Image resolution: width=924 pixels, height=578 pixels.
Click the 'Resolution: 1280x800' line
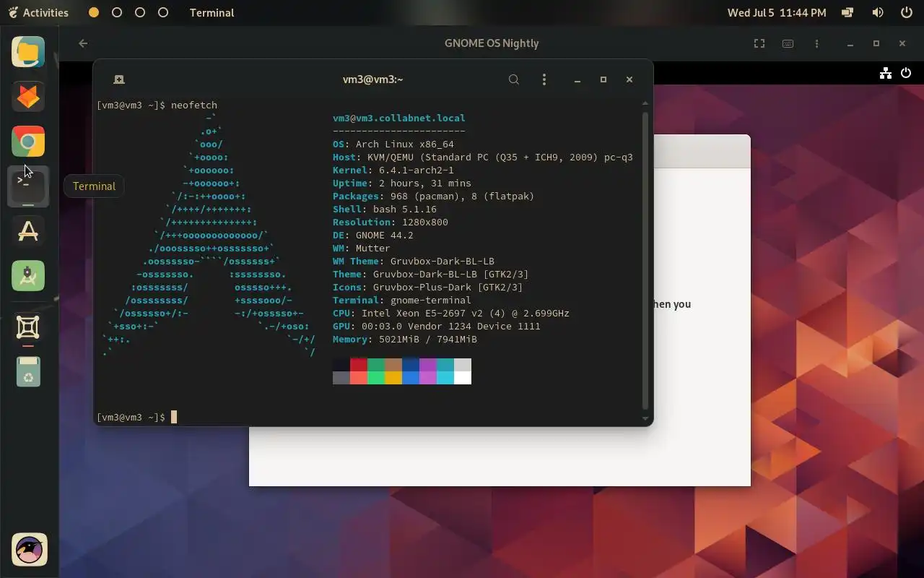[x=391, y=222]
